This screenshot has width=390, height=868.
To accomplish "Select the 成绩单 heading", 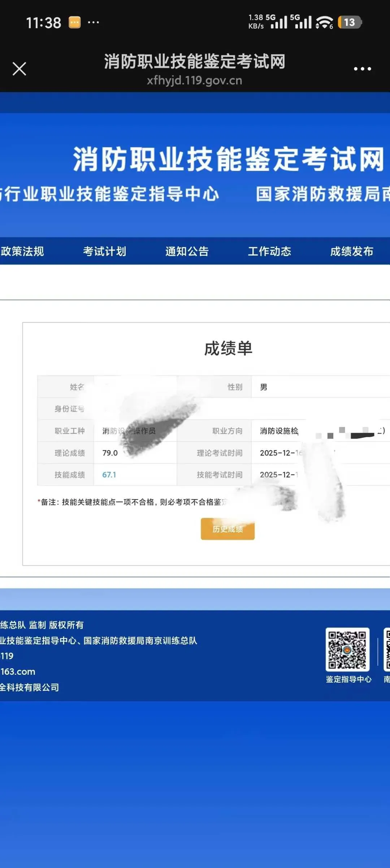I will pyautogui.click(x=228, y=348).
